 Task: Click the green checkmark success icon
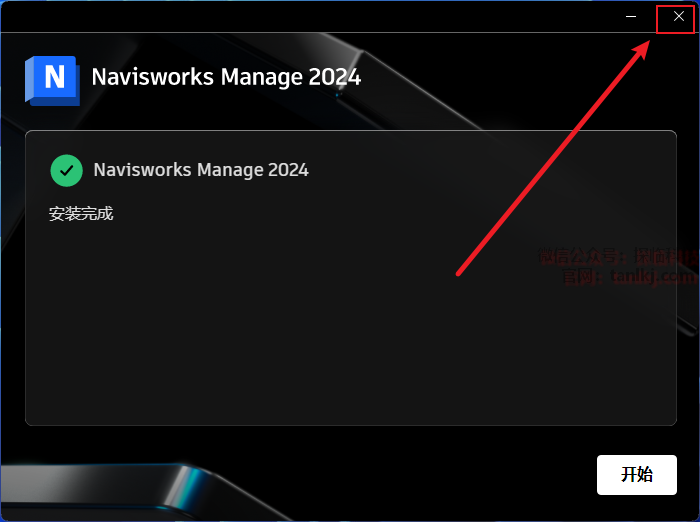point(67,171)
